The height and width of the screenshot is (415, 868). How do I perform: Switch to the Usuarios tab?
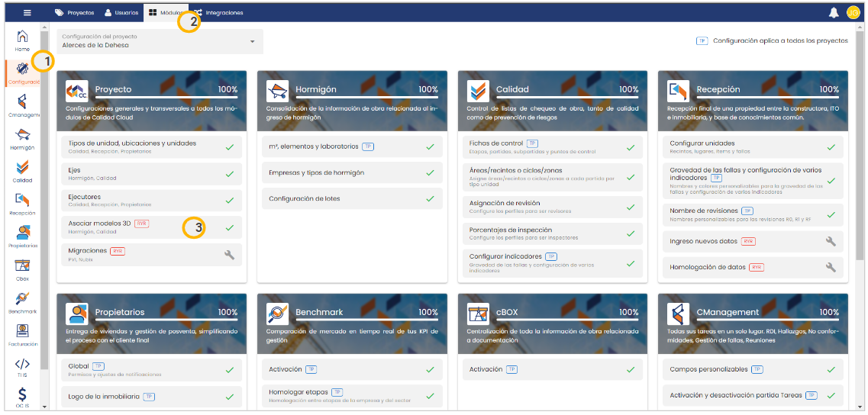click(x=121, y=13)
